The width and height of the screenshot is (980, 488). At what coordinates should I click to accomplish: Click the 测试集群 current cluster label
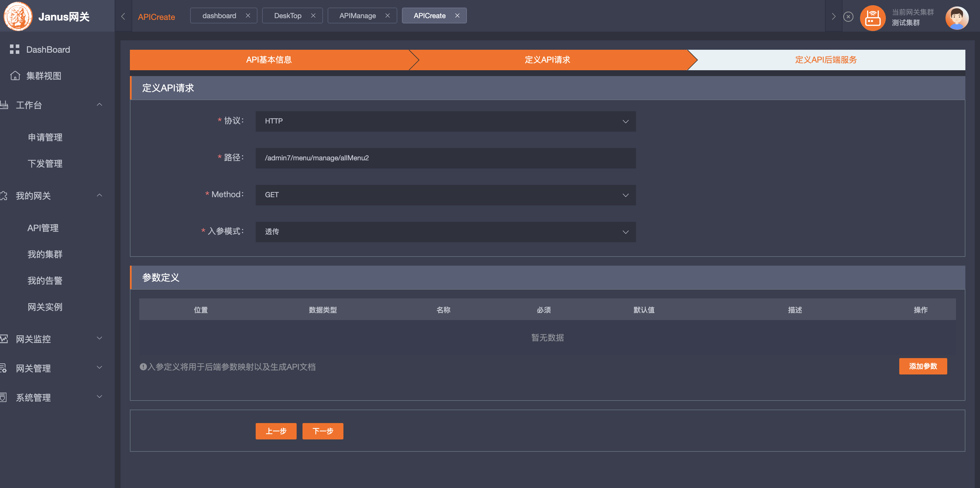pyautogui.click(x=906, y=23)
